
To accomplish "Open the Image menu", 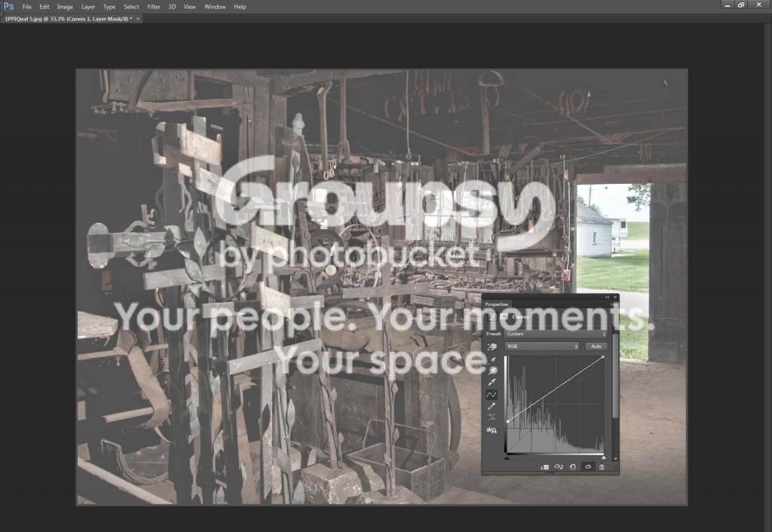I will (x=65, y=7).
